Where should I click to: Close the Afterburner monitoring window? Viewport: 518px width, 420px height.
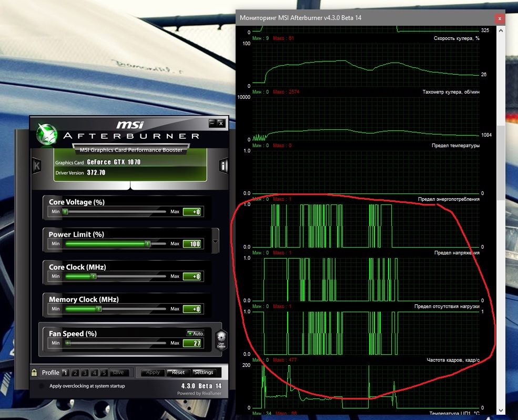(500, 18)
